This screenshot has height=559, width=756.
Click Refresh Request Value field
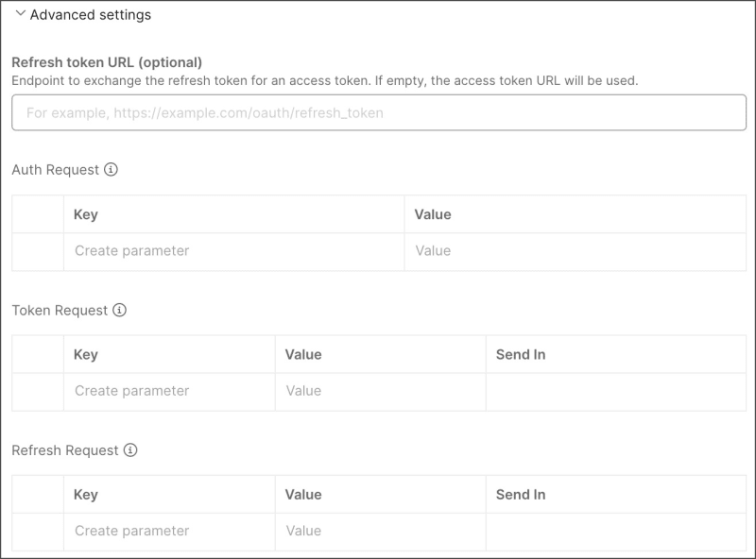pos(380,531)
